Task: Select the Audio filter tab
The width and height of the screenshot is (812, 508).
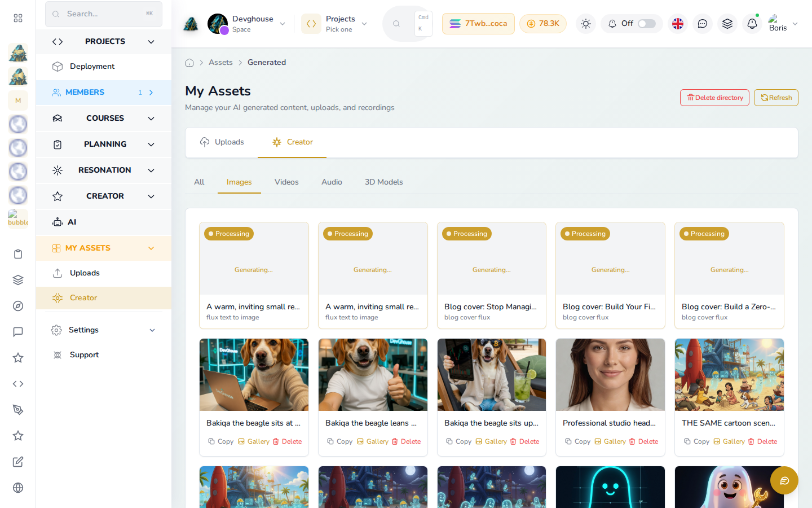Action: (x=332, y=182)
